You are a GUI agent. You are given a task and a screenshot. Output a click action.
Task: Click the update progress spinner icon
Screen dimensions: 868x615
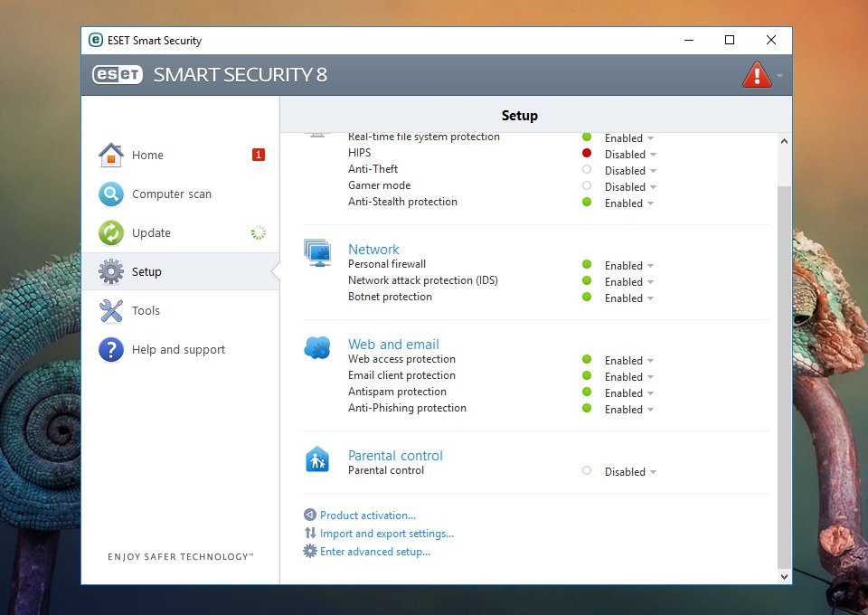259,233
